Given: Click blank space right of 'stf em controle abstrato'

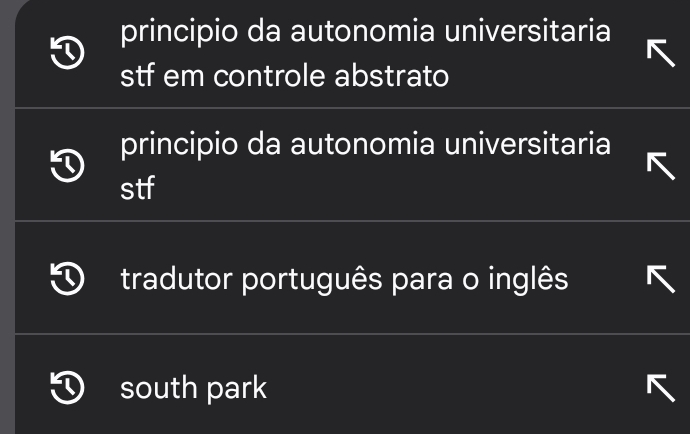Looking at the screenshot, I should (541, 77).
